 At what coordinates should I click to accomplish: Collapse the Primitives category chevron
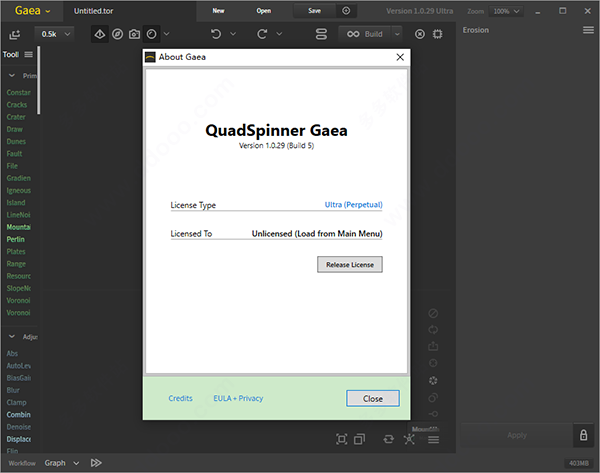pos(12,75)
